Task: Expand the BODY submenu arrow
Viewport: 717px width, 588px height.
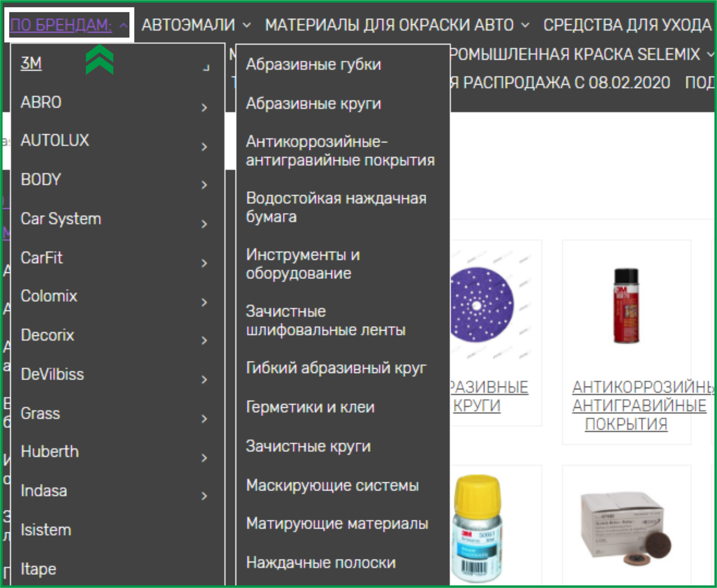Action: pos(204,185)
